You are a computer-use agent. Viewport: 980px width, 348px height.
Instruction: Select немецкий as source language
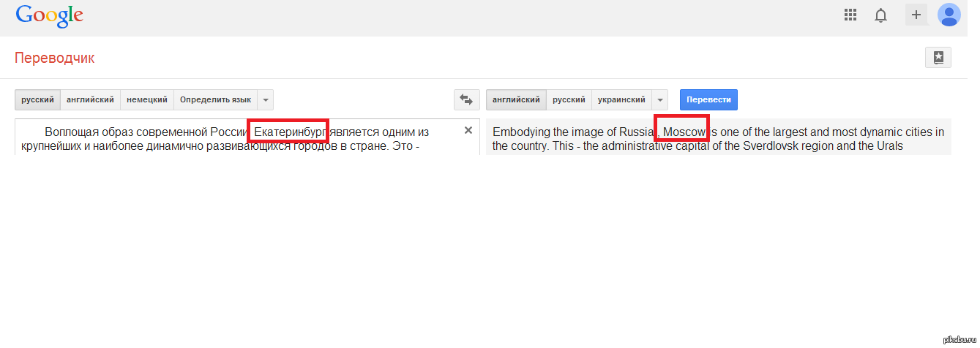(x=147, y=99)
